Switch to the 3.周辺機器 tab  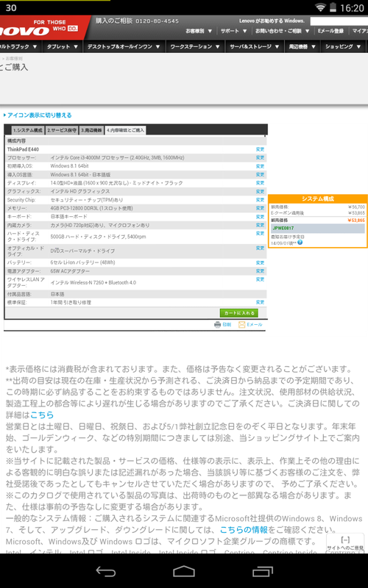coord(91,131)
